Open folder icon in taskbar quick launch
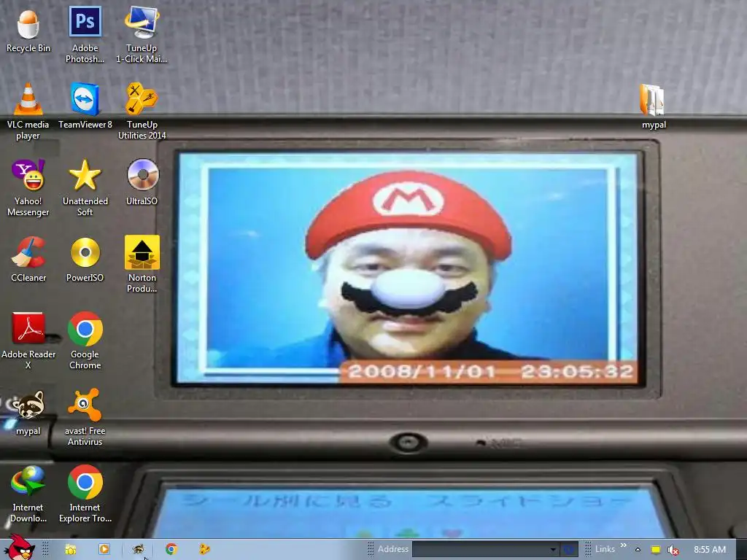This screenshot has height=560, width=747. pyautogui.click(x=71, y=550)
